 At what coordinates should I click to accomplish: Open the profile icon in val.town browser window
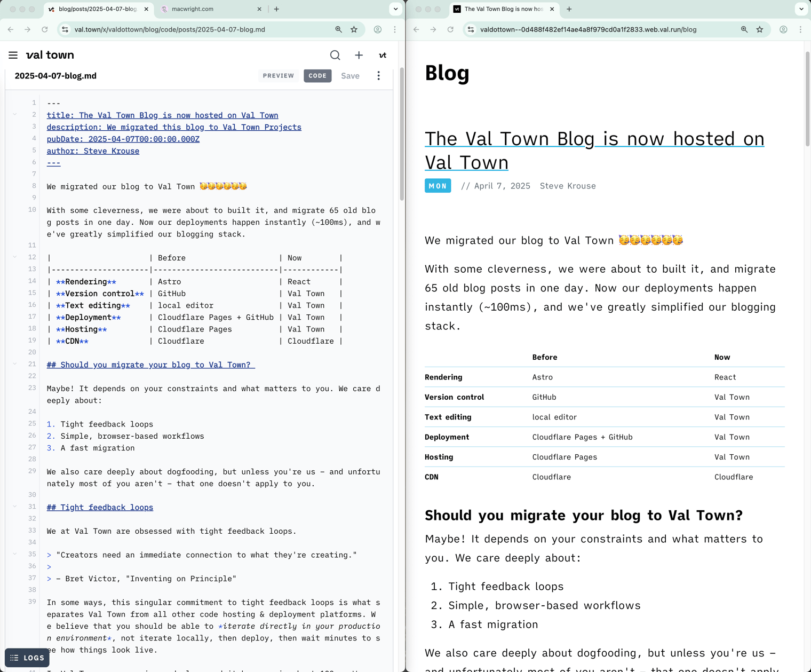pos(378,30)
